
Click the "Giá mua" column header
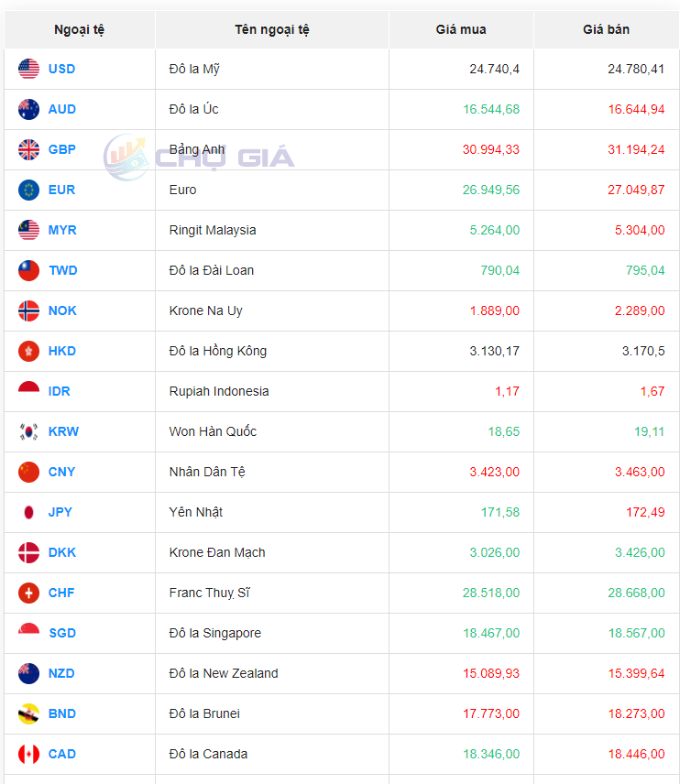(461, 29)
